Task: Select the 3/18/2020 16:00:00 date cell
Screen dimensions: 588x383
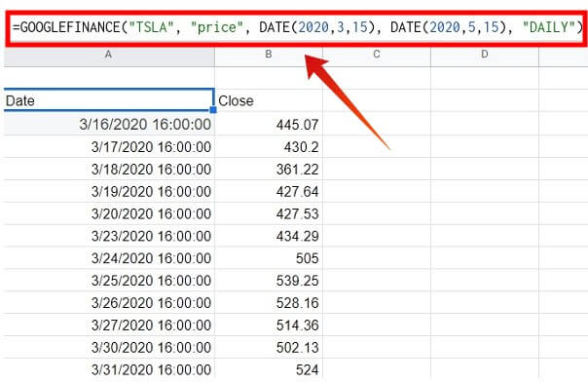Action: (109, 169)
